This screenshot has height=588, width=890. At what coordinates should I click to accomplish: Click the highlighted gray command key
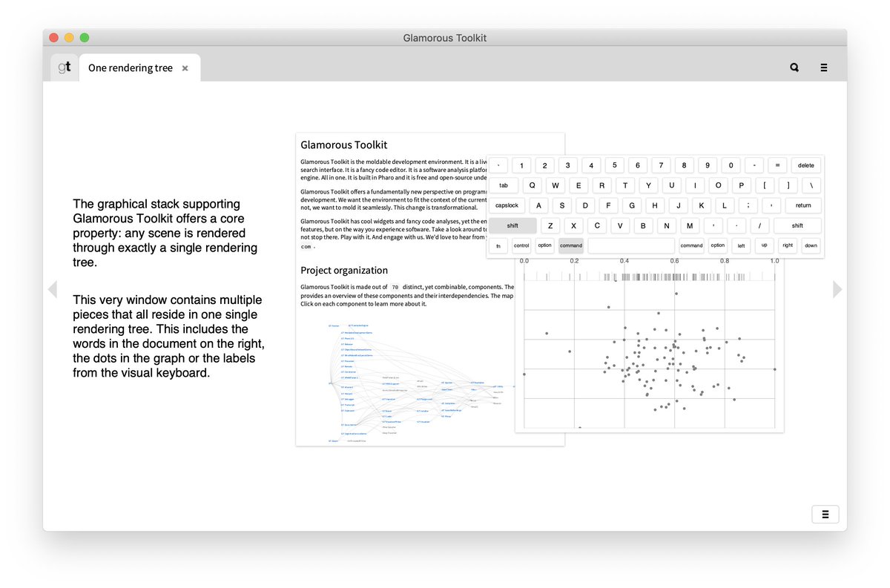(571, 245)
